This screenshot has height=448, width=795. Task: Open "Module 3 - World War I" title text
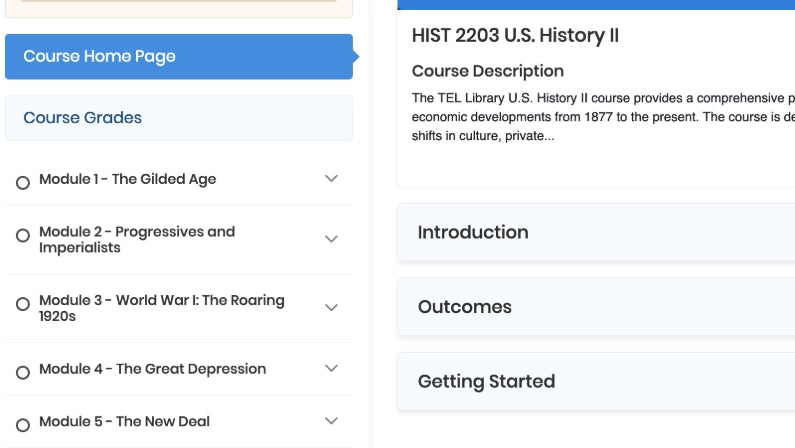[161, 308]
